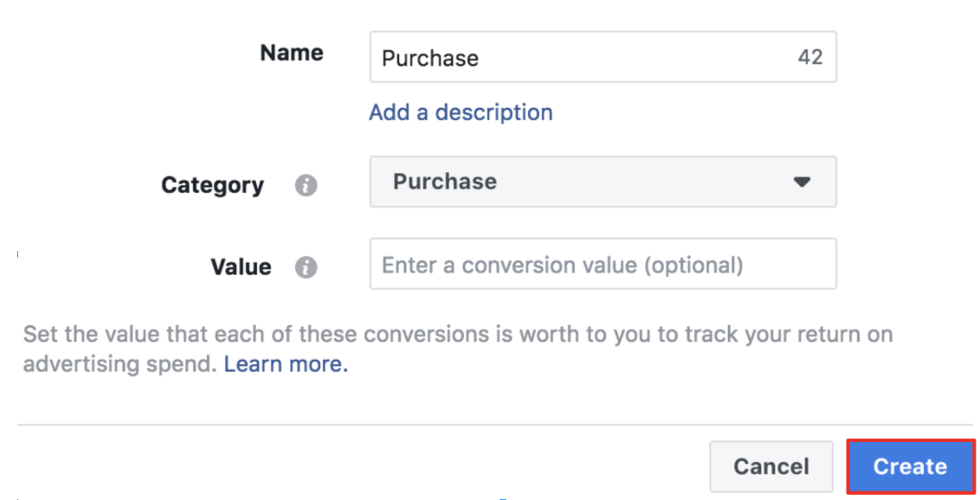Click into the conversion value input
This screenshot has width=980, height=500.
tap(603, 264)
